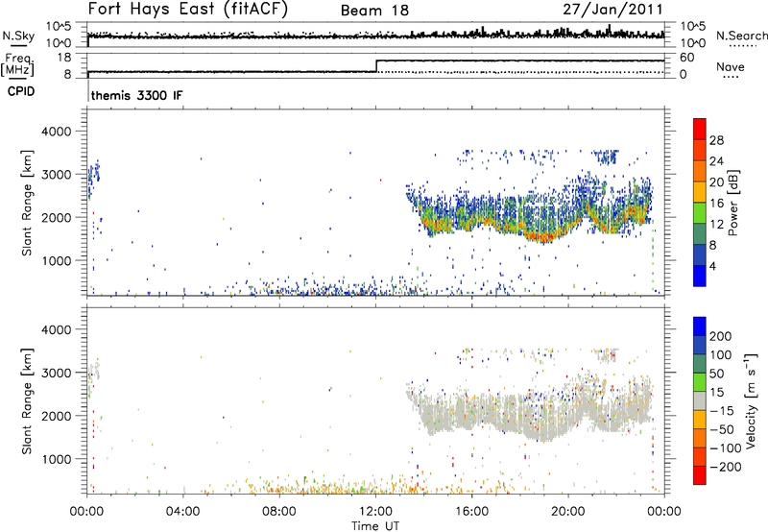Click the "CPID" row label
The width and height of the screenshot is (768, 532).
tap(21, 91)
